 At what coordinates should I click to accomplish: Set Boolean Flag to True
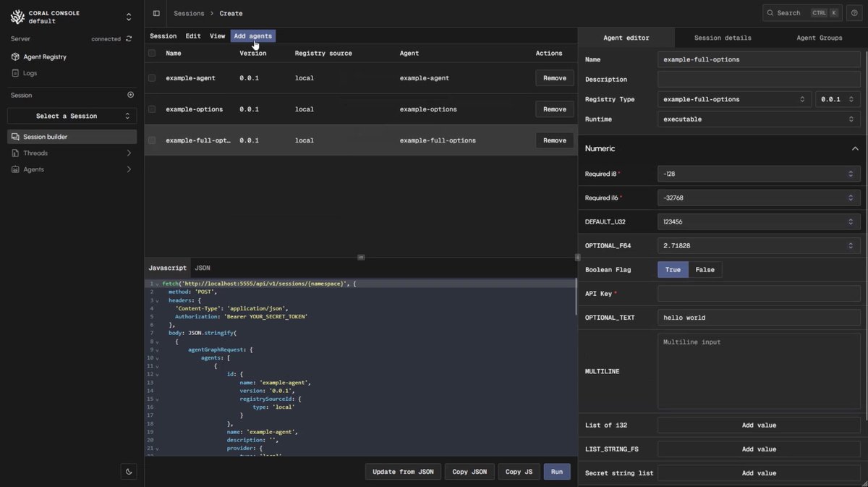[x=673, y=270]
